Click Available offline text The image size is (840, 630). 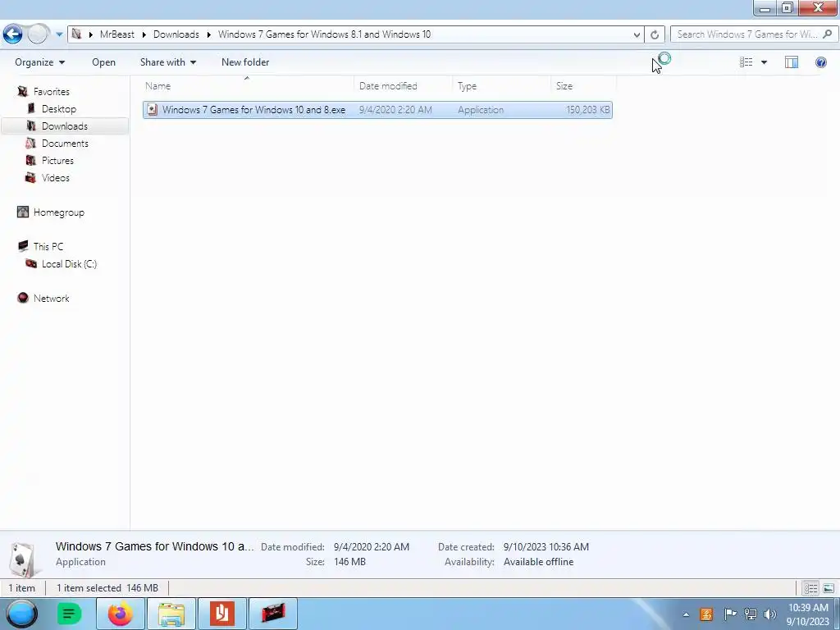pos(538,562)
